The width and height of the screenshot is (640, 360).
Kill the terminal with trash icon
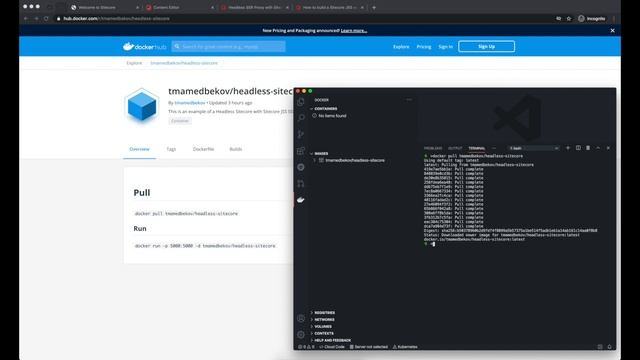coord(588,148)
